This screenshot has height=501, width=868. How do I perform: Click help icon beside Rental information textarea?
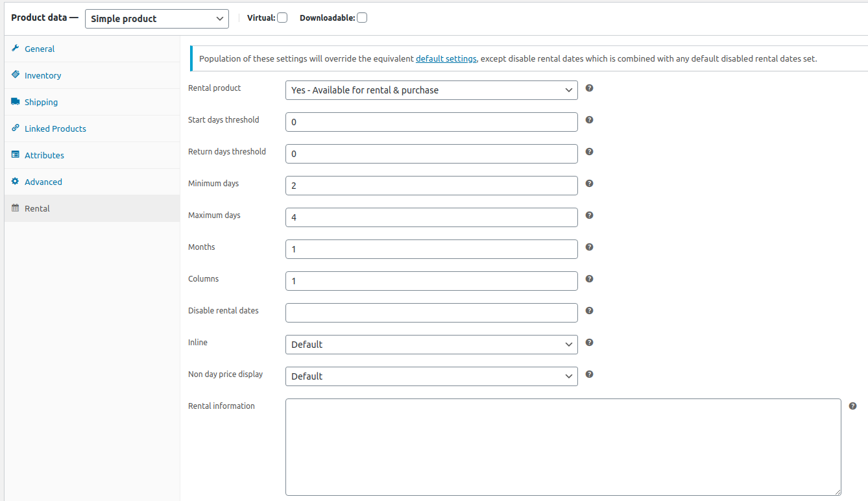852,406
